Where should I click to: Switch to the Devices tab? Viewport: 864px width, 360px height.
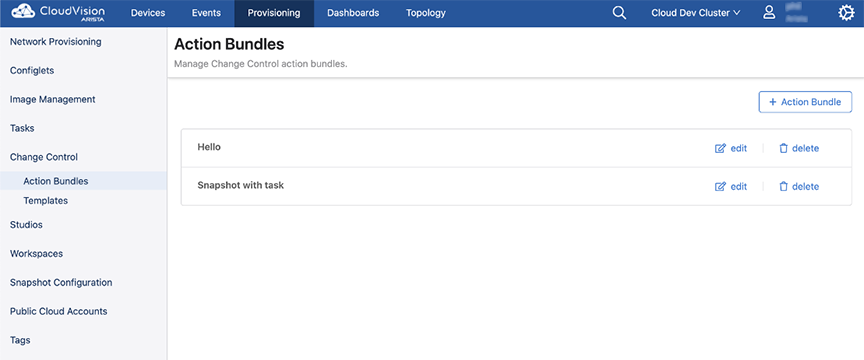pos(148,13)
